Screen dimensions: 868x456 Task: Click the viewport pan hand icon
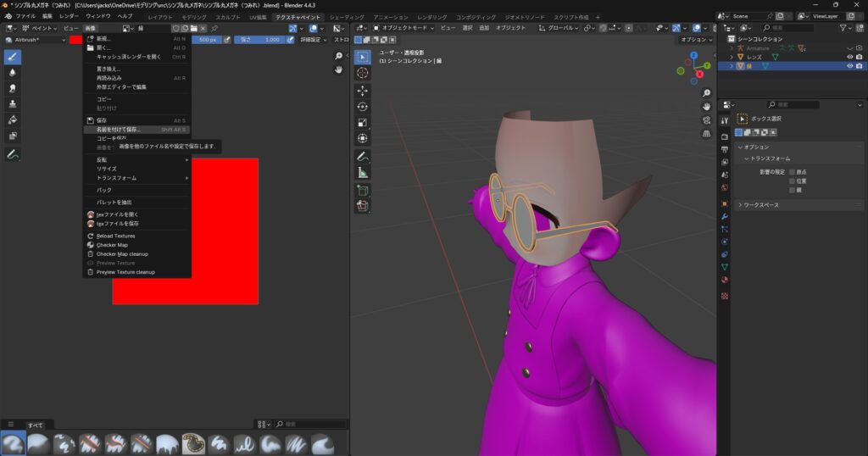[706, 106]
